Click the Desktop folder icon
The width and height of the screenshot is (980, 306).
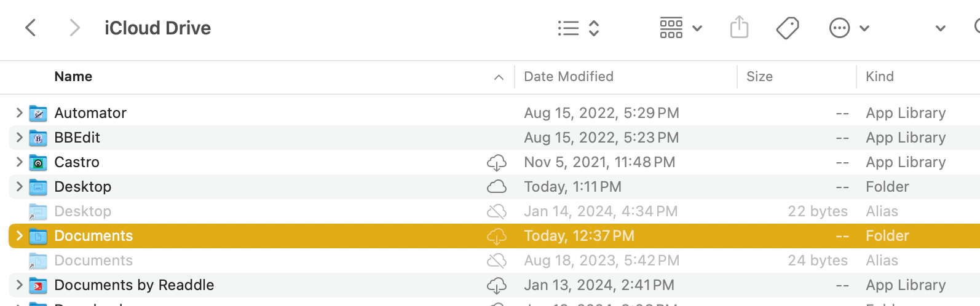coord(38,187)
